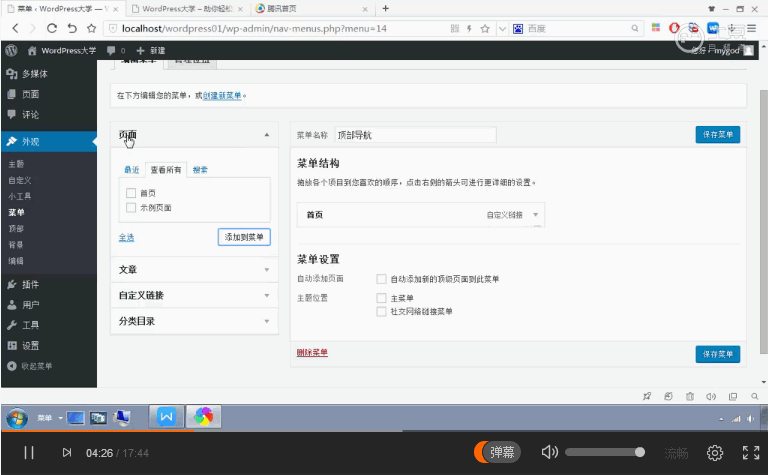
Task: Switch to the 查看所有 tab
Action: [166, 170]
